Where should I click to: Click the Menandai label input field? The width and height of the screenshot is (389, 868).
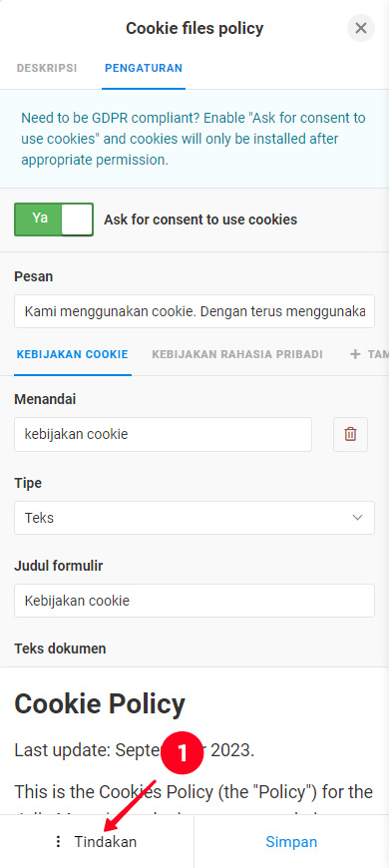pyautogui.click(x=163, y=435)
